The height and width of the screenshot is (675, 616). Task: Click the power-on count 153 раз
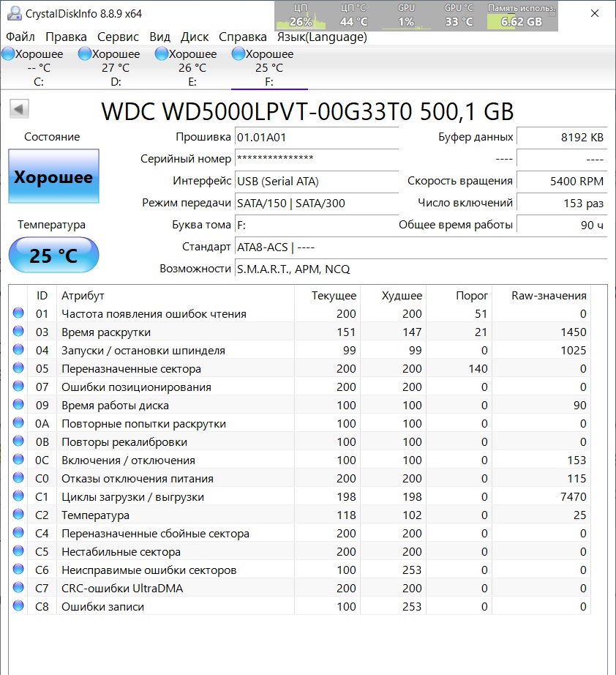click(562, 204)
